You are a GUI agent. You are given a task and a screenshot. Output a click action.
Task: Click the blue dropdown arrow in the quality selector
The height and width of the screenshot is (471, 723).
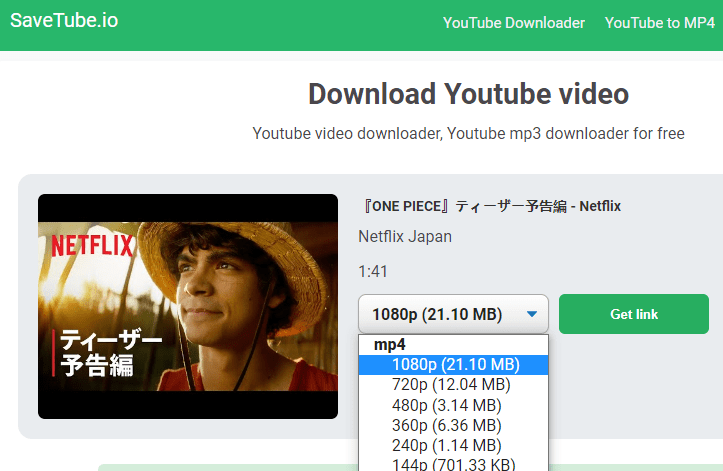(532, 314)
